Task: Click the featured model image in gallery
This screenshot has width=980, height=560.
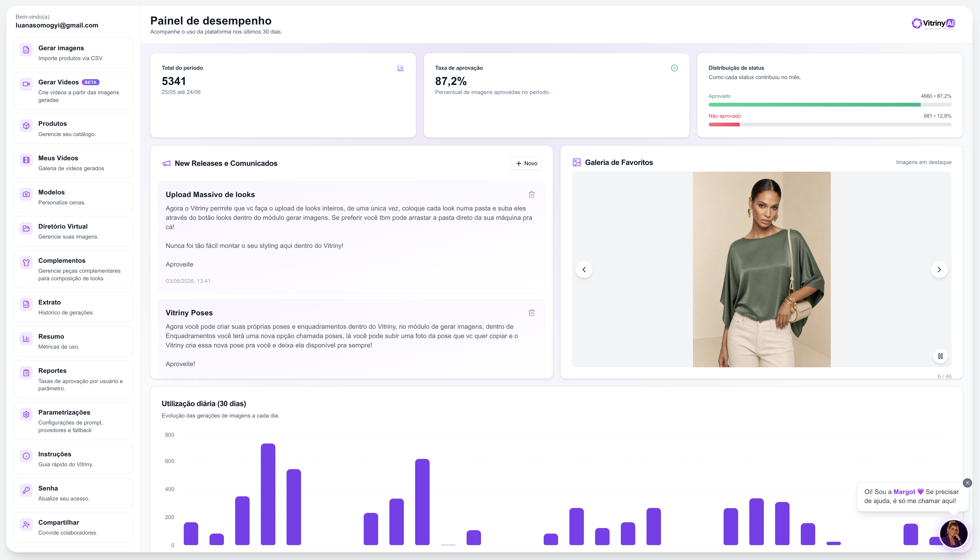Action: coord(762,269)
